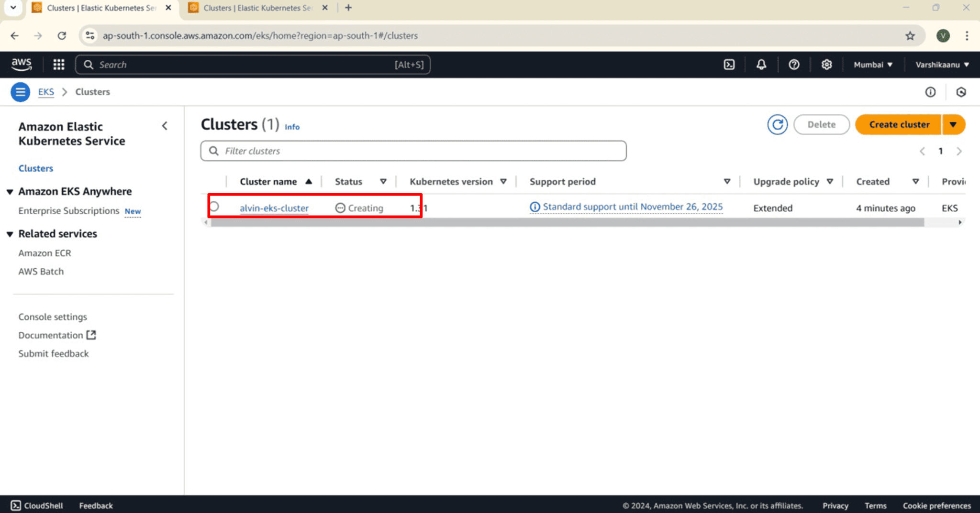Viewport: 980px width, 513px height.
Task: Click the Create cluster button
Action: click(898, 125)
